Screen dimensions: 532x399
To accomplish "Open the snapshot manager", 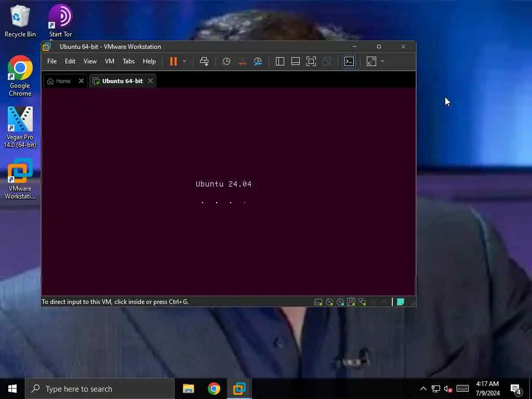I will 258,61.
